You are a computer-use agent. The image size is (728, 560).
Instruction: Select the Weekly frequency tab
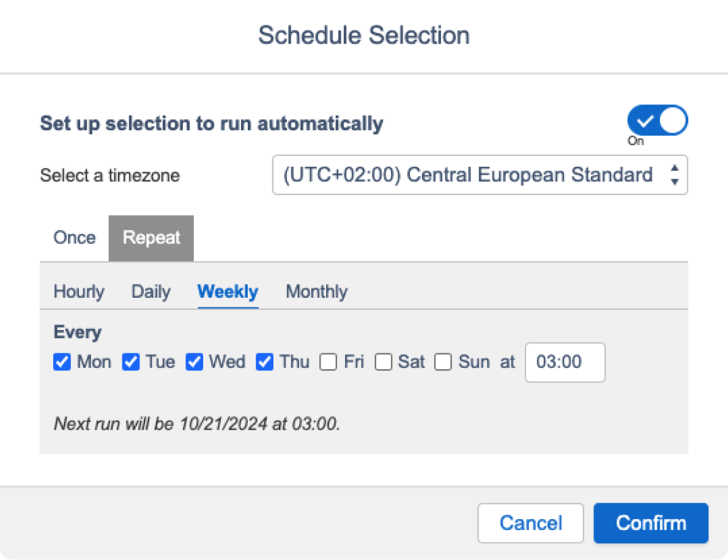pos(228,292)
